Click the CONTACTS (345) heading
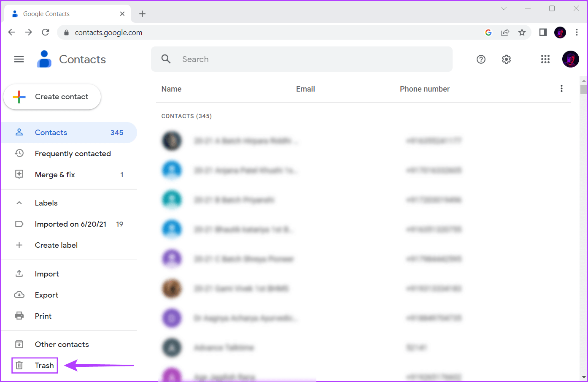588x382 pixels. (x=186, y=116)
